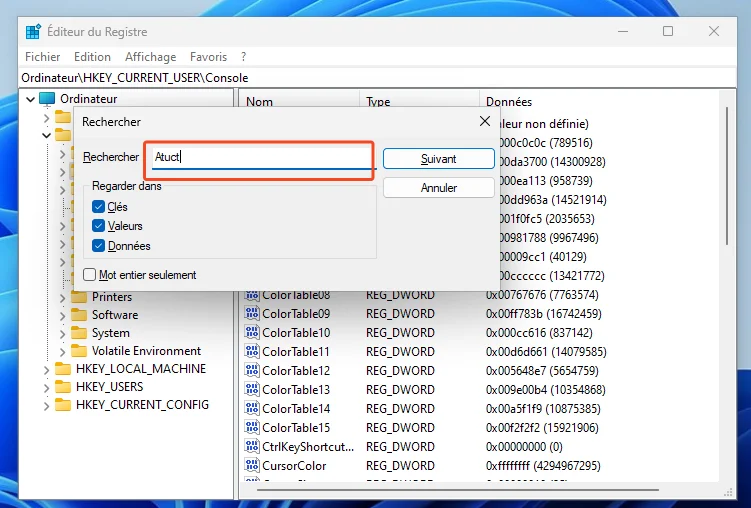Screen dimensions: 751x508
Task: Expand the System key
Action: (63, 333)
